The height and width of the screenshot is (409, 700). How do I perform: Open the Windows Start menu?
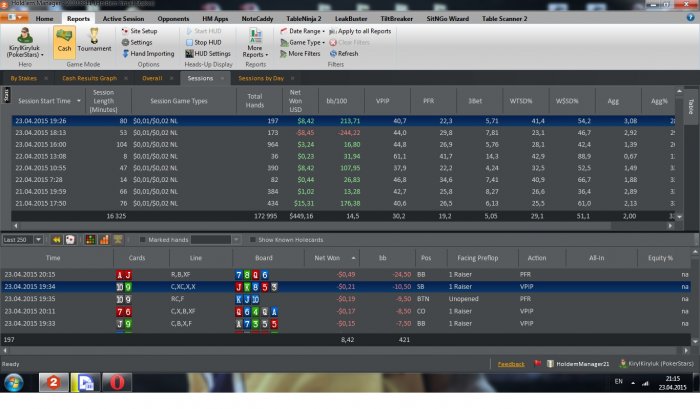[x=13, y=383]
